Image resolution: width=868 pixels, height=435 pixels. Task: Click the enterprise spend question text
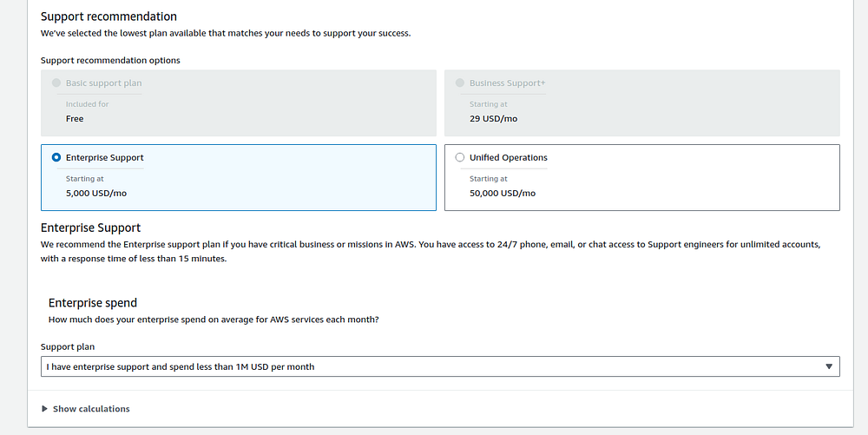coord(214,320)
